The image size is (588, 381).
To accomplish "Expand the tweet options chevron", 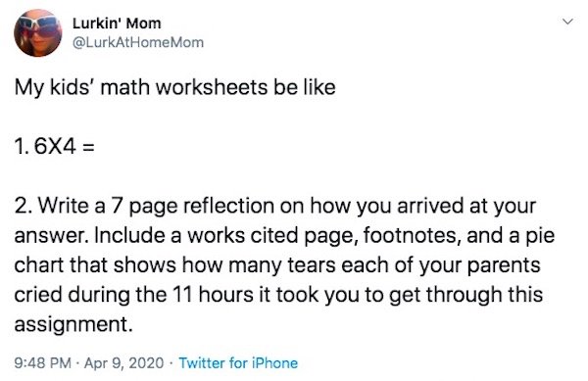I will [568, 22].
